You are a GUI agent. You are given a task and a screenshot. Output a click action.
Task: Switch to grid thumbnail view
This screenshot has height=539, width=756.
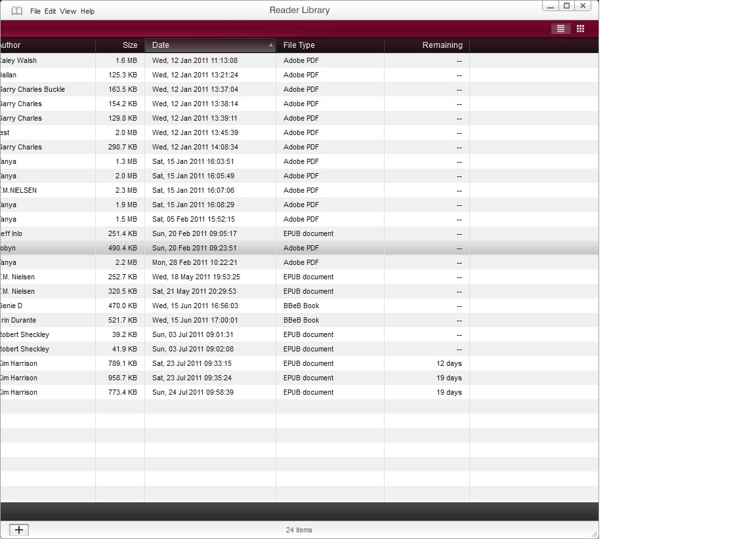[581, 29]
